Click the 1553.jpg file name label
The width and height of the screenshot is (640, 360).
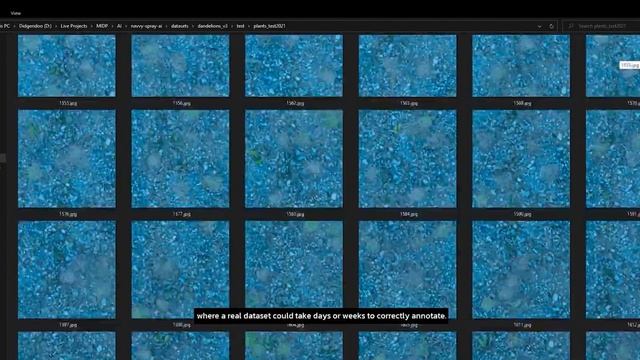68,104
